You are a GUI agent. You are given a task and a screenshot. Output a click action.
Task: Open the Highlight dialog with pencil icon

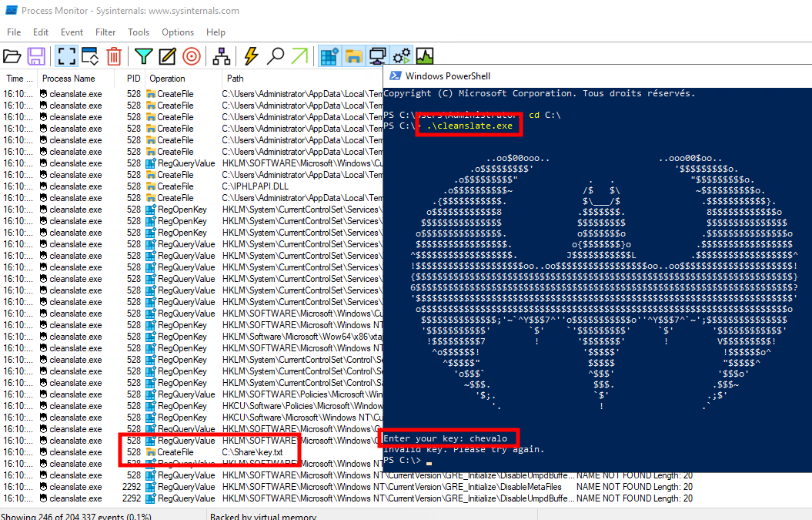pos(167,56)
